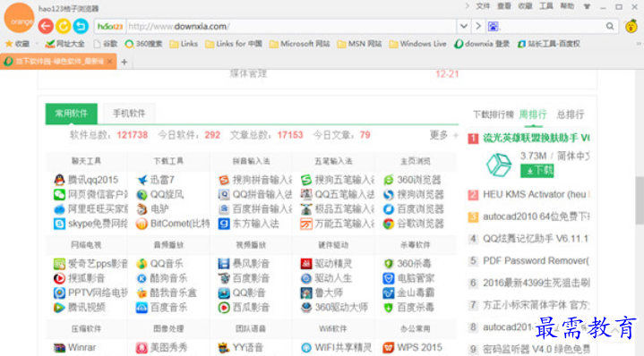This screenshot has width=644, height=356.
Task: Open 流光英雄联盟换肤助手 link
Action: point(536,138)
